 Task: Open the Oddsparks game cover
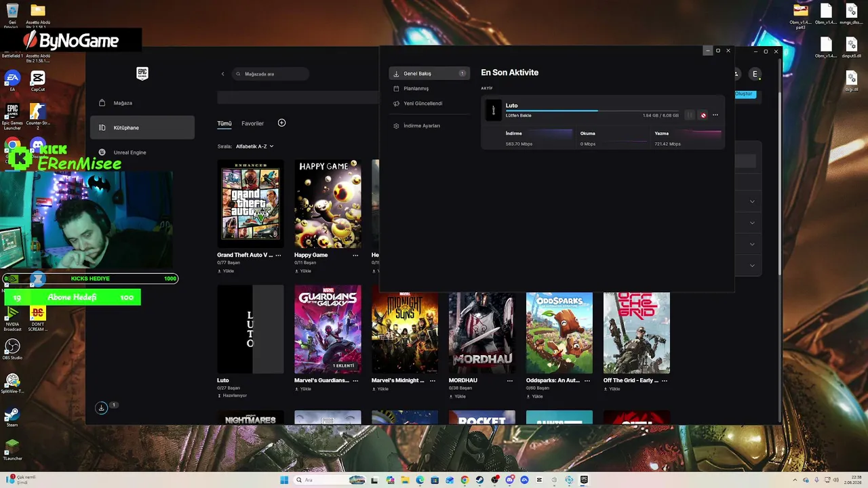(559, 333)
